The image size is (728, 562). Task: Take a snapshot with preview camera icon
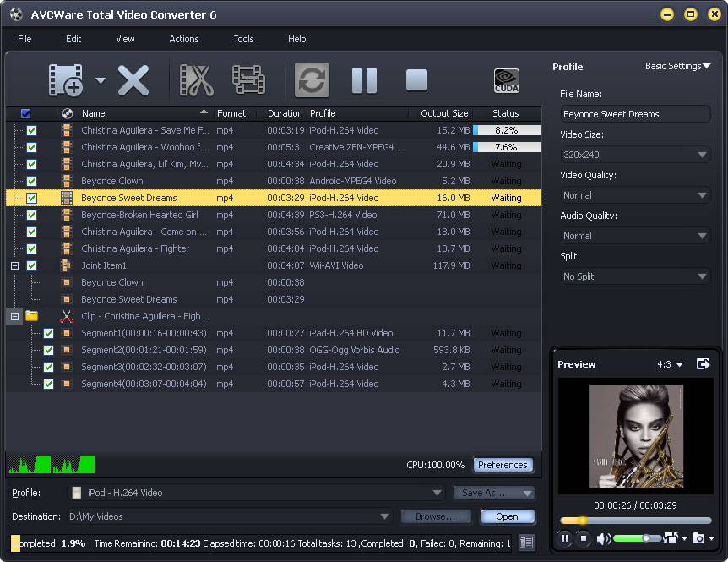point(698,538)
